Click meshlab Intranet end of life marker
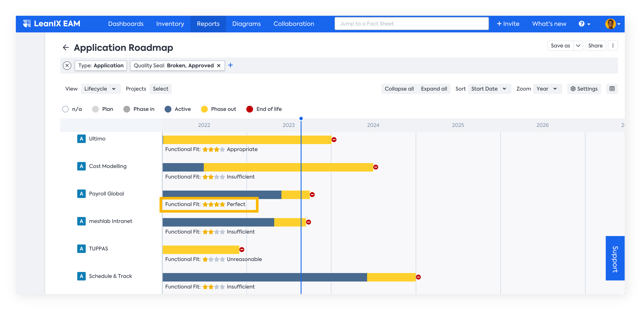The width and height of the screenshot is (644, 313). pyautogui.click(x=308, y=222)
